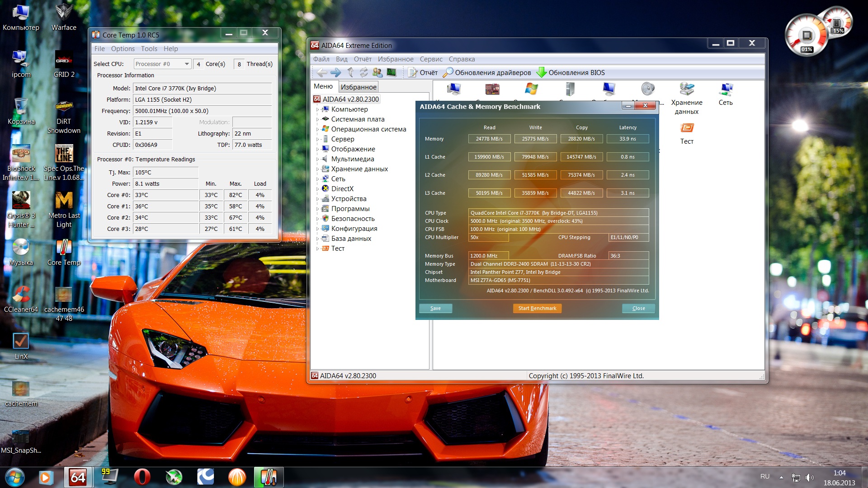This screenshot has width=868, height=488.
Task: Click the Отчёт report toolbar button
Action: (x=423, y=72)
